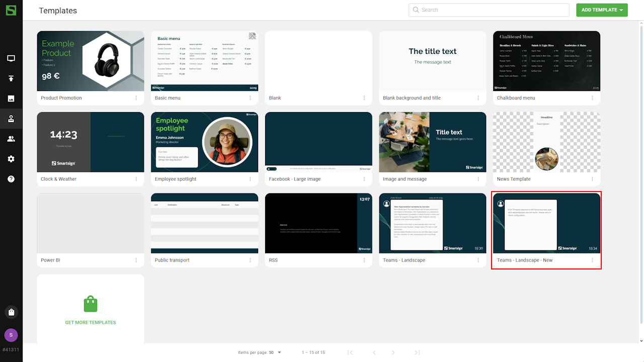This screenshot has width=644, height=362.
Task: Click the upload publish icon in sidebar
Action: coord(11,78)
